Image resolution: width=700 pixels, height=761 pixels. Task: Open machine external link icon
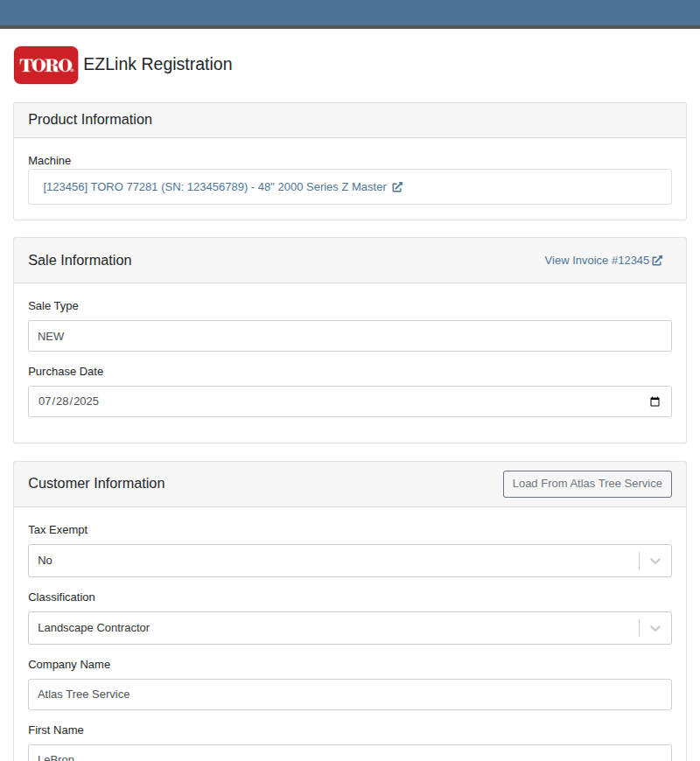[x=397, y=187]
